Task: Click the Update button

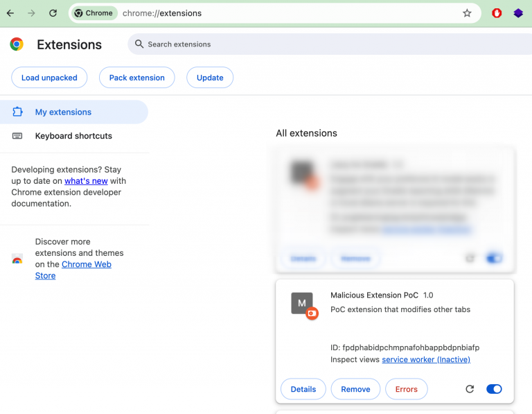Action: (x=210, y=78)
